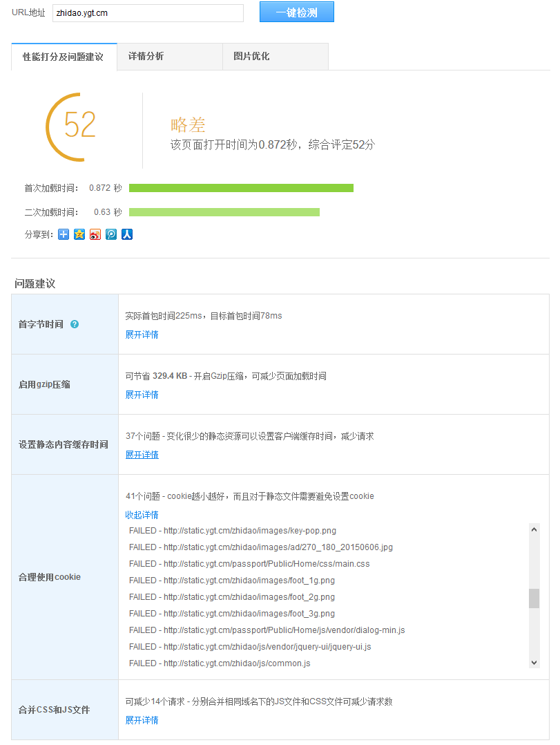
Task: Collapse cookie details with 收起详情
Action: [x=142, y=515]
